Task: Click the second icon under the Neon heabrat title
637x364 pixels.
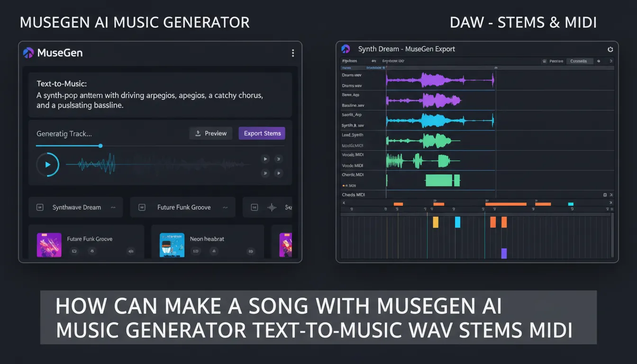Action: click(214, 251)
